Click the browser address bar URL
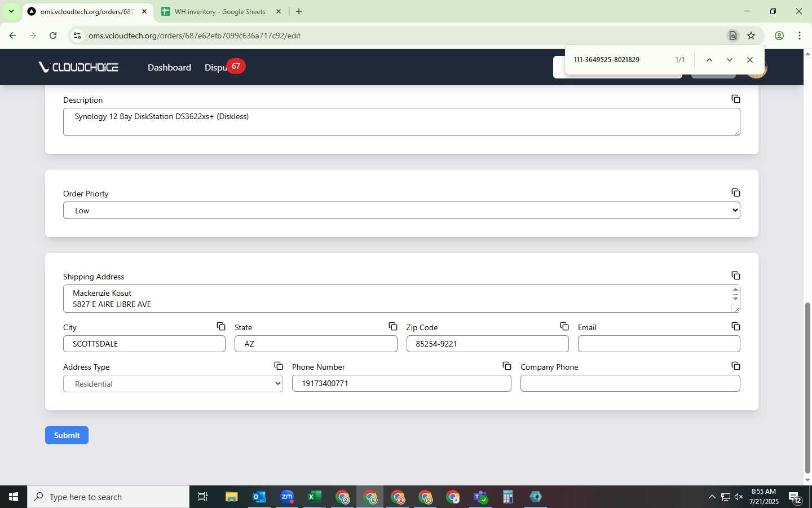Screen dimensions: 812x508 point(195,36)
